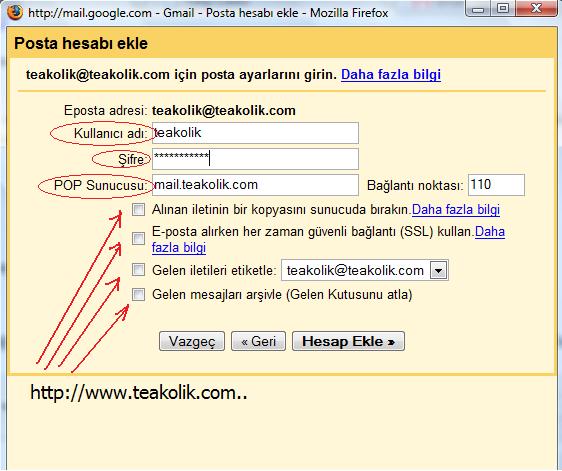The image size is (562, 471).
Task: Click the Vazgeç button
Action: click(x=192, y=341)
